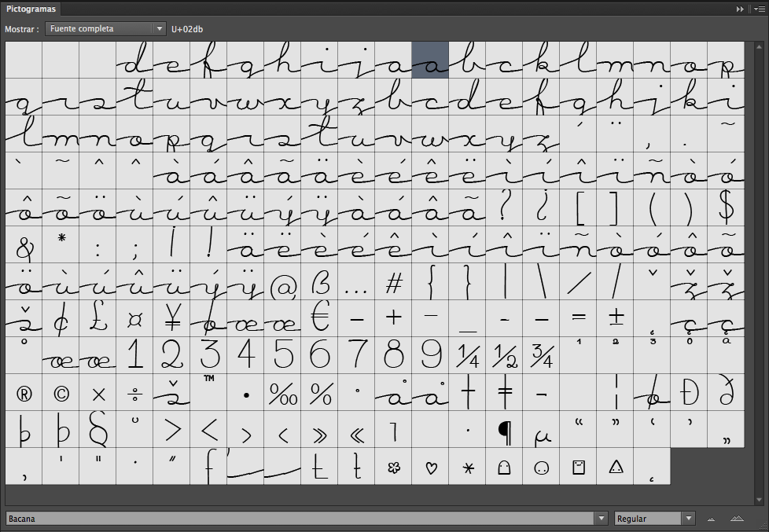Collapse the panel with double-arrow button
The width and height of the screenshot is (769, 532).
740,9
